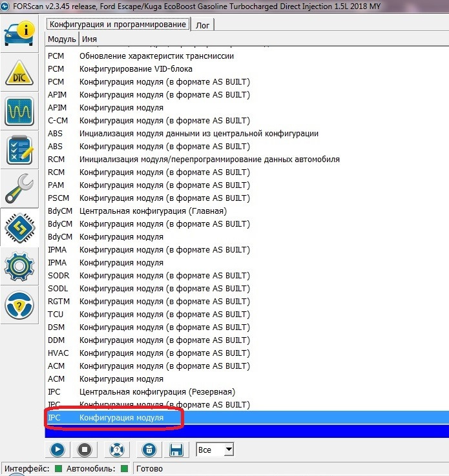Select PCM Конфигурация модуля AS BUILT row
Image resolution: width=449 pixels, height=476 pixels.
[247, 82]
